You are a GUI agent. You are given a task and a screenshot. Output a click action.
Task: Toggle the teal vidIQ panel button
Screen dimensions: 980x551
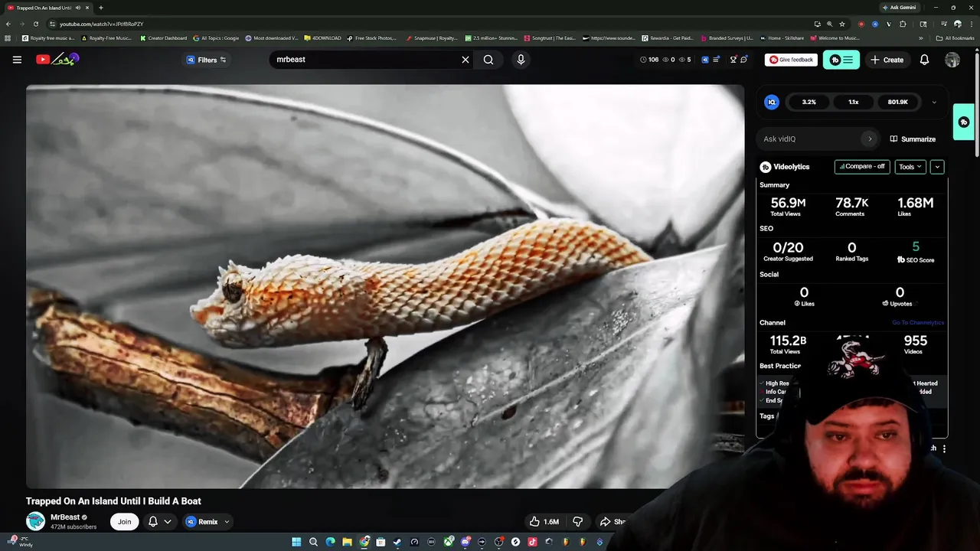pyautogui.click(x=841, y=60)
